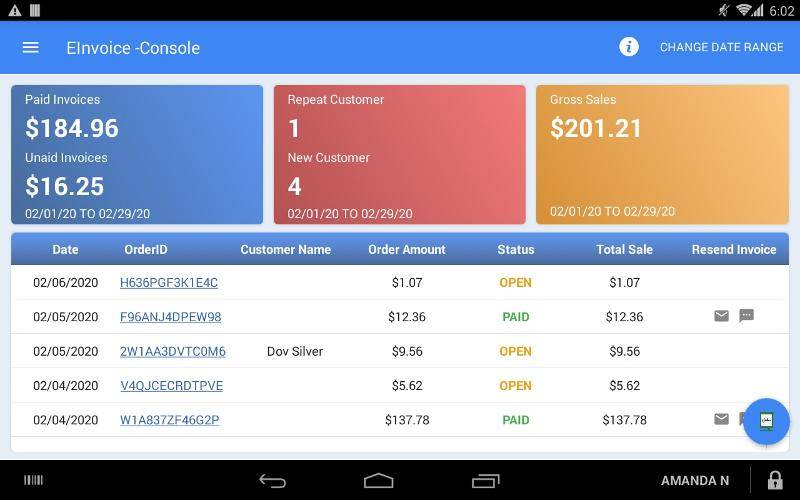Image resolution: width=800 pixels, height=500 pixels.
Task: Click the OrderID column header
Action: (x=146, y=249)
